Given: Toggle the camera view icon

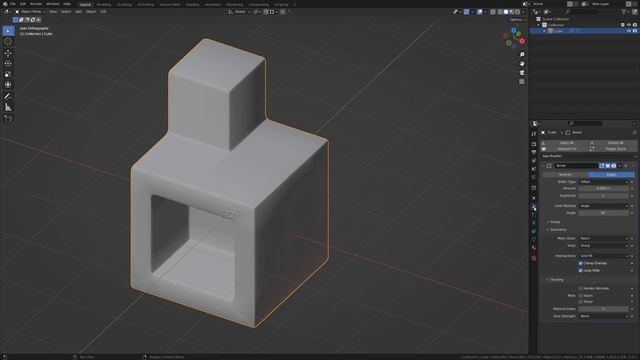Looking at the screenshot, I should (x=522, y=73).
